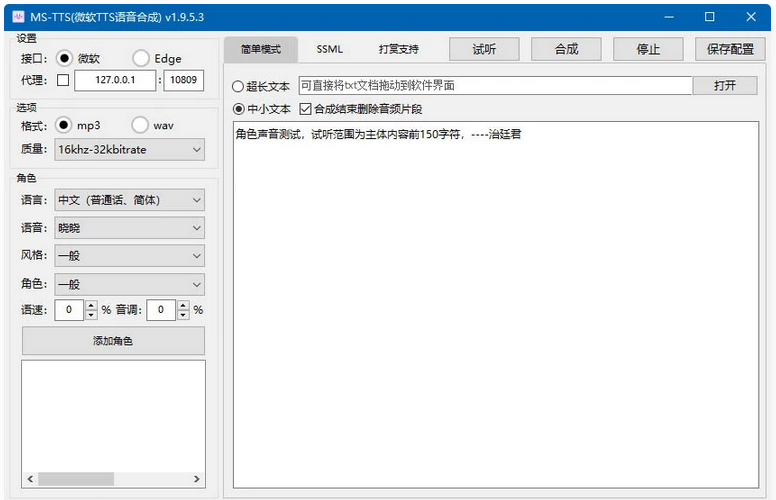Switch to the SSML tab

(329, 49)
